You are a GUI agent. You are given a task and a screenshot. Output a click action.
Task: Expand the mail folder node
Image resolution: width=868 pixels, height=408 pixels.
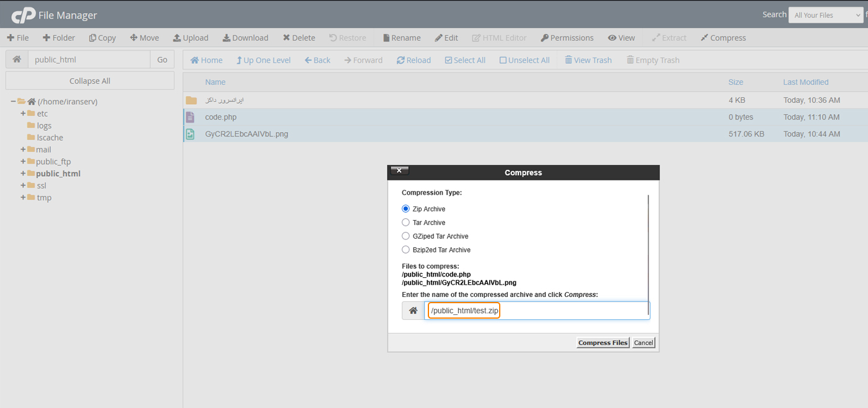(23, 149)
